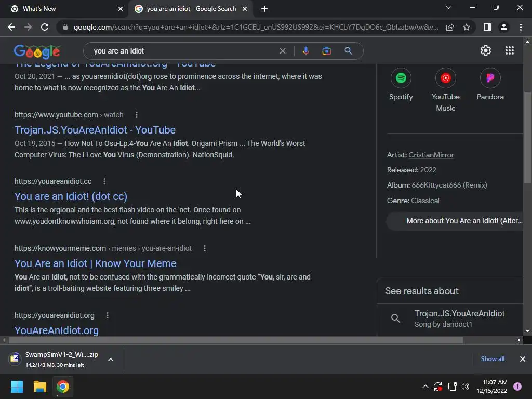This screenshot has height=399, width=532.
Task: Start voice search with microphone
Action: [x=305, y=51]
